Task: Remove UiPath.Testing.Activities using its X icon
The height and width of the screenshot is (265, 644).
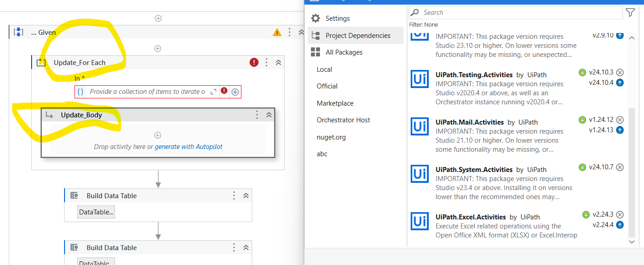Action: (x=620, y=72)
